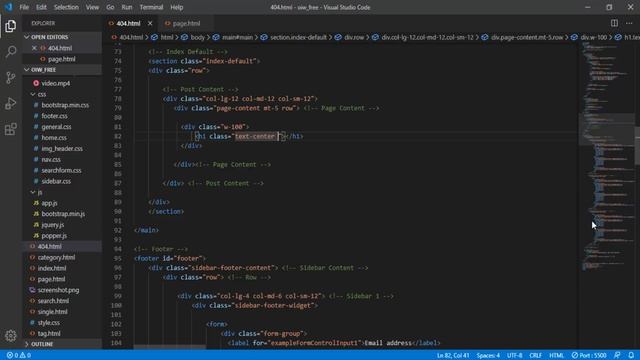Open style.css file
This screenshot has width=640, height=360.
(62, 322)
